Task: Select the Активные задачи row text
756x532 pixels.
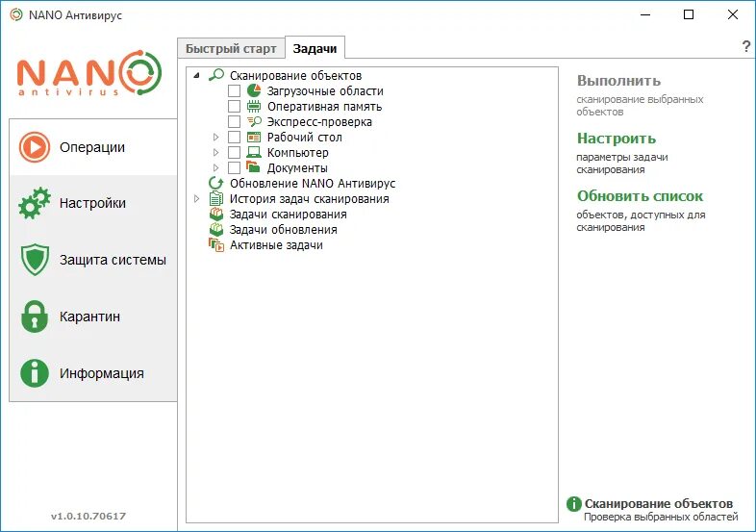Action: (x=276, y=245)
